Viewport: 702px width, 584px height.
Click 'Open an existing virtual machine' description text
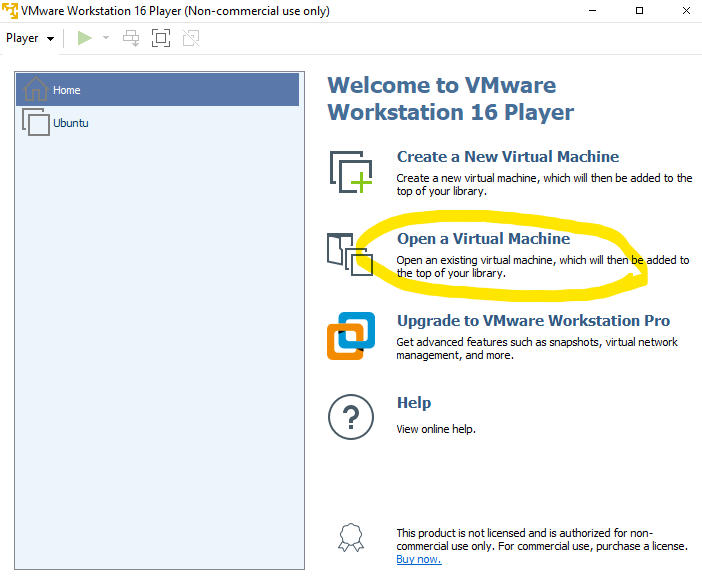[543, 266]
